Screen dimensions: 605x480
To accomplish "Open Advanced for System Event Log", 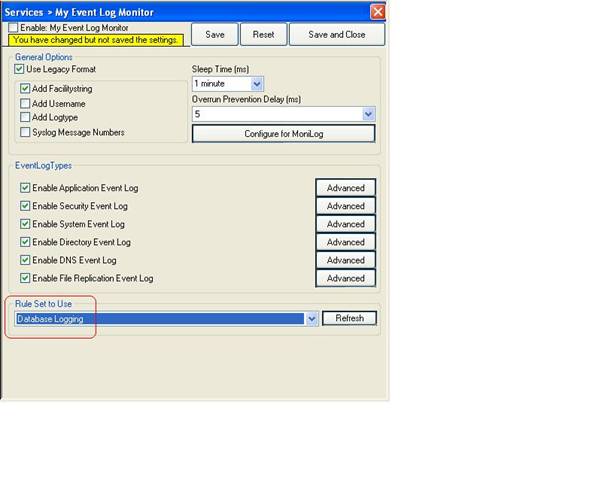I will [346, 224].
